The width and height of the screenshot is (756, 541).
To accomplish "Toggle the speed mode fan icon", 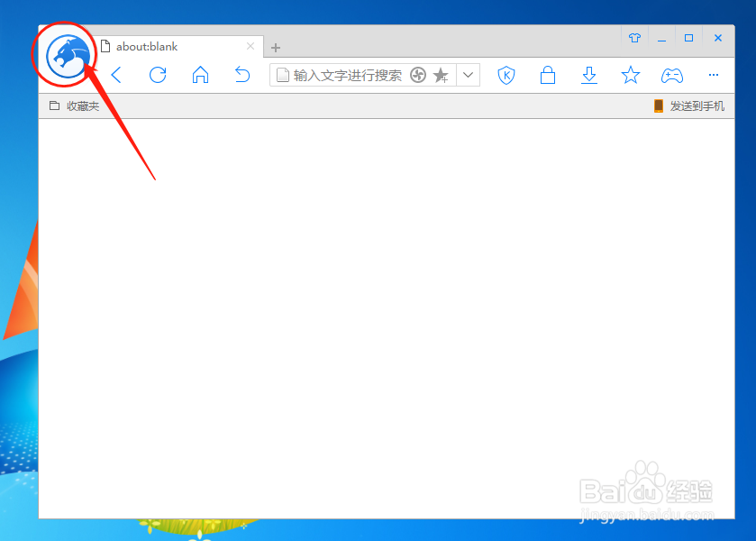I will coord(418,75).
